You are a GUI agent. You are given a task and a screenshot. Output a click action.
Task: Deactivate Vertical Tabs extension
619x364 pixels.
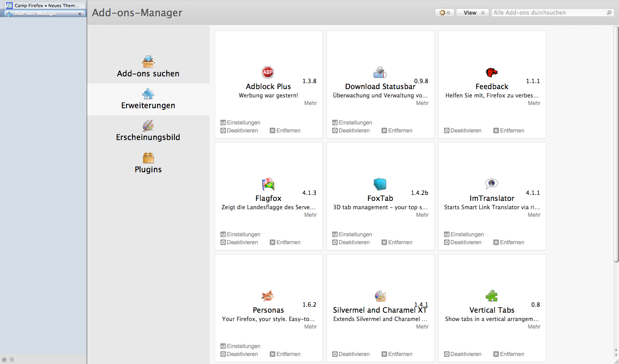(x=463, y=354)
